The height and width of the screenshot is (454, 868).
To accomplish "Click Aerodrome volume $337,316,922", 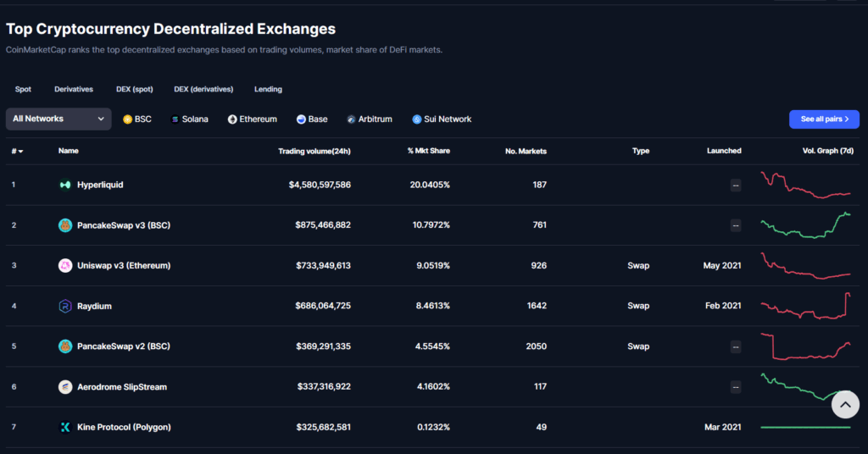I will [324, 386].
